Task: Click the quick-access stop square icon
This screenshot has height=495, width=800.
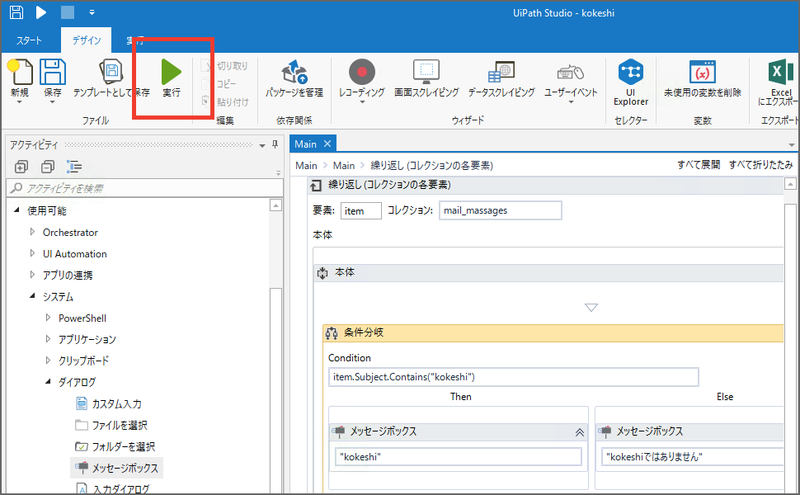Action: tap(67, 12)
